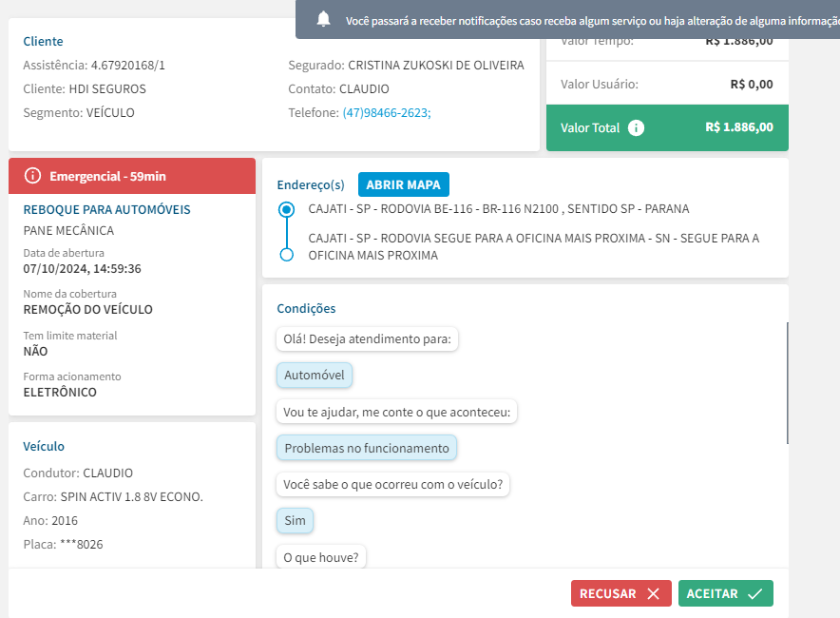Click the checkmark icon on ACEITAR
This screenshot has width=840, height=618.
tap(754, 594)
